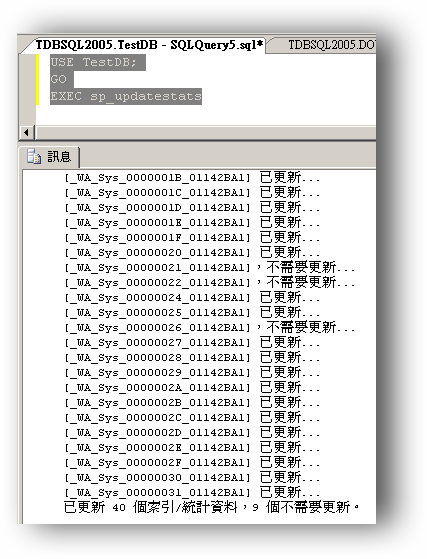The height and width of the screenshot is (559, 427).
Task: Select the _WA_Sys_00000029_01142BA1 message row
Action: tap(192, 373)
